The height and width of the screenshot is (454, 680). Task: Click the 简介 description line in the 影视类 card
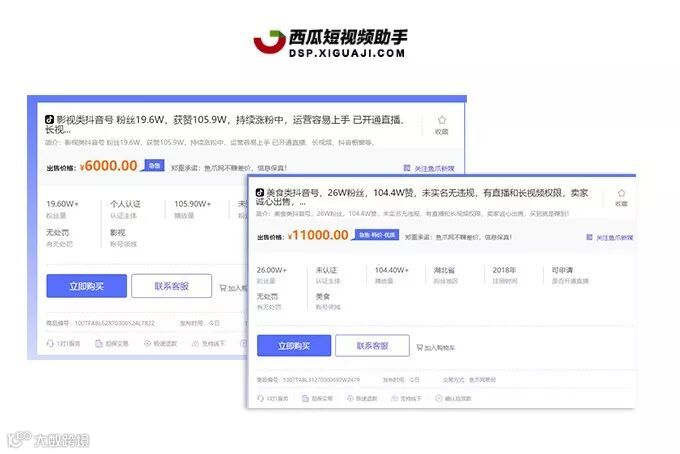[x=210, y=142]
